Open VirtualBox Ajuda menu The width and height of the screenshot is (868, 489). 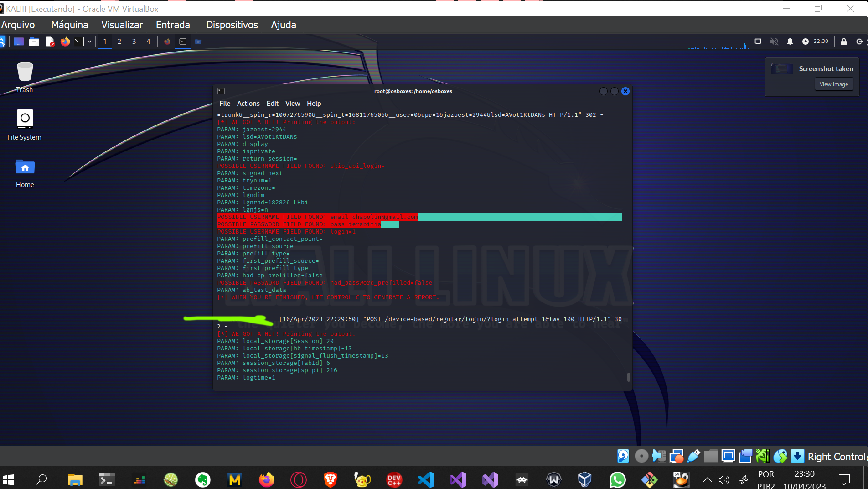(284, 25)
